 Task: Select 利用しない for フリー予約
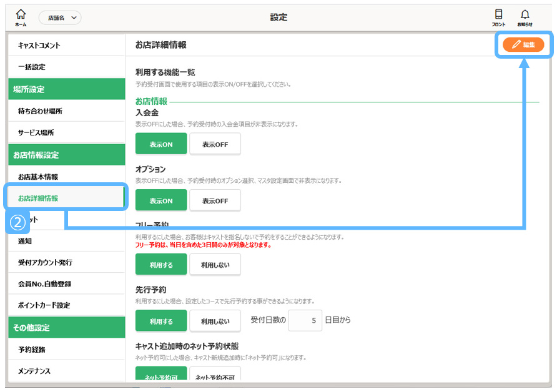(x=215, y=265)
